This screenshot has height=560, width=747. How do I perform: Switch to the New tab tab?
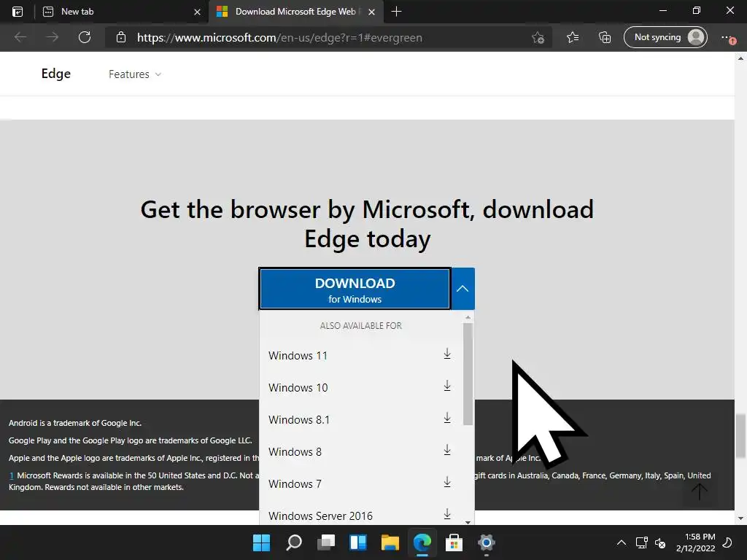[122, 12]
